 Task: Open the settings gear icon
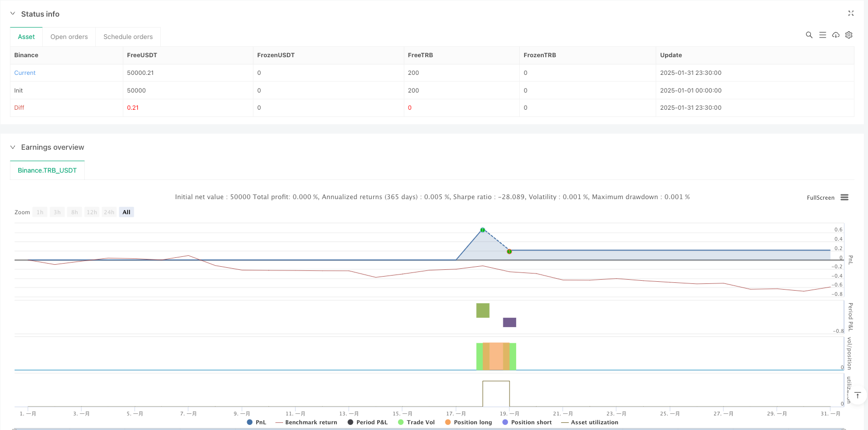click(x=849, y=35)
